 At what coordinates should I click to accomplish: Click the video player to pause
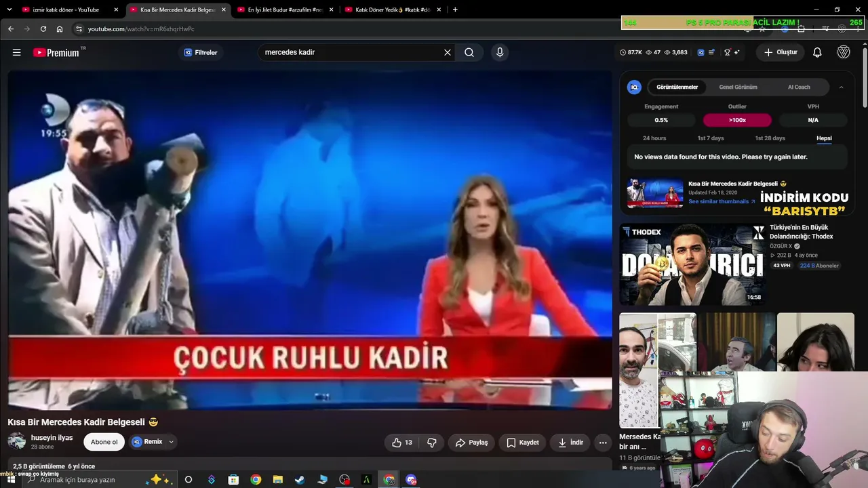click(310, 240)
